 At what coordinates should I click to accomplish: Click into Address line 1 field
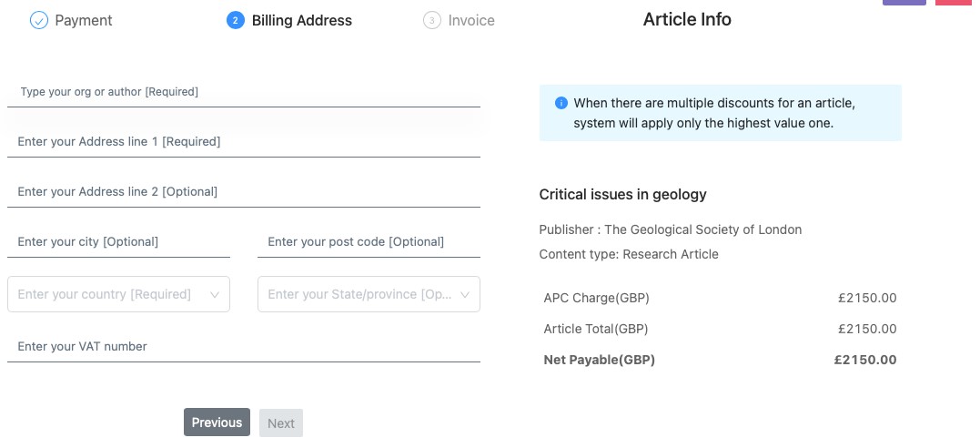tap(243, 142)
